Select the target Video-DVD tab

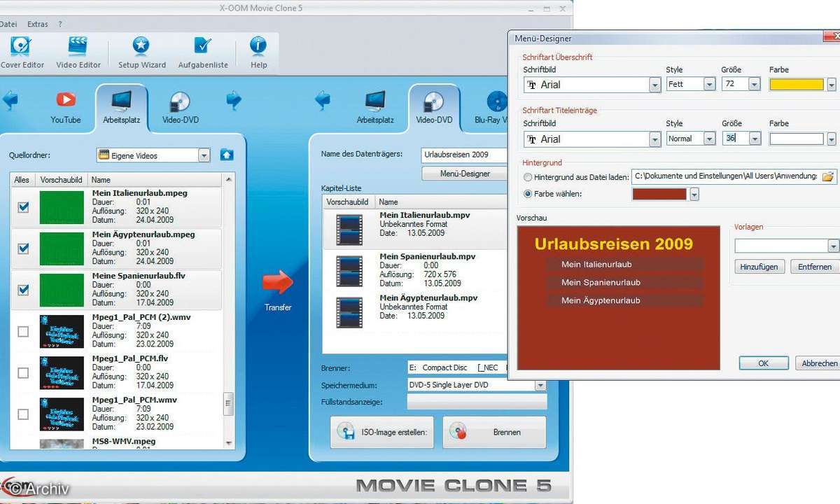(434, 107)
